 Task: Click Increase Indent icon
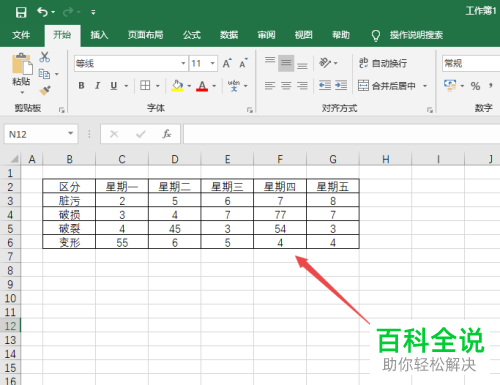click(x=341, y=86)
